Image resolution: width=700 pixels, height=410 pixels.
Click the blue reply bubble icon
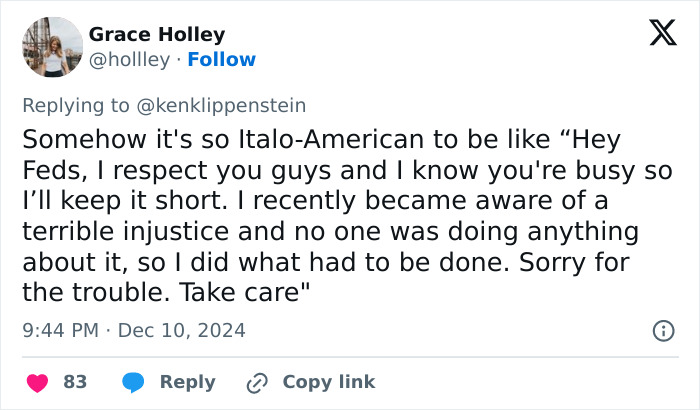pyautogui.click(x=132, y=382)
